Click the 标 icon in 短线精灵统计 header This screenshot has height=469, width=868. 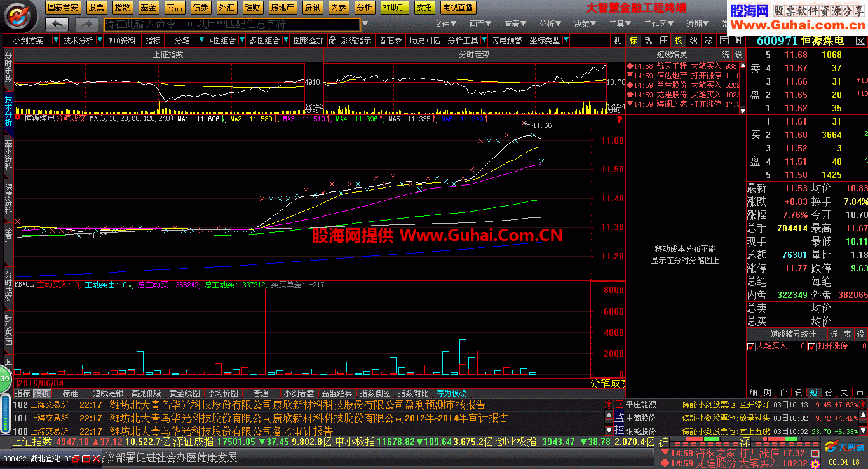(x=834, y=334)
